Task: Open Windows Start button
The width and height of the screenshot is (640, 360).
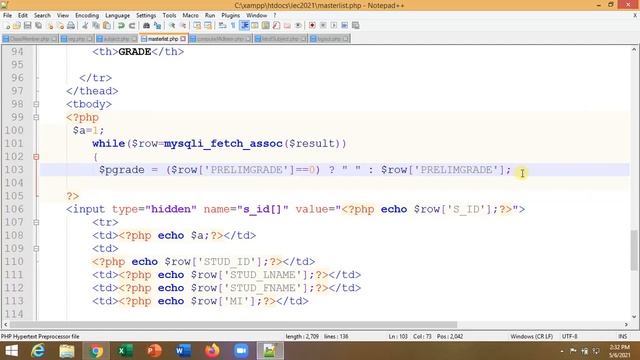Action: (11, 351)
